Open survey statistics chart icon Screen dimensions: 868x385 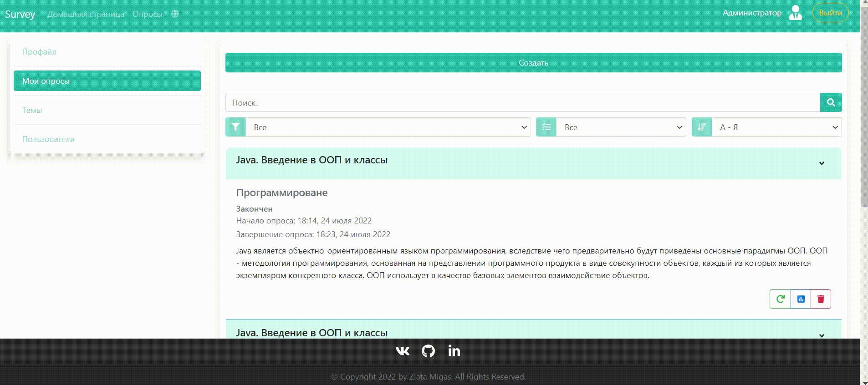(x=801, y=299)
